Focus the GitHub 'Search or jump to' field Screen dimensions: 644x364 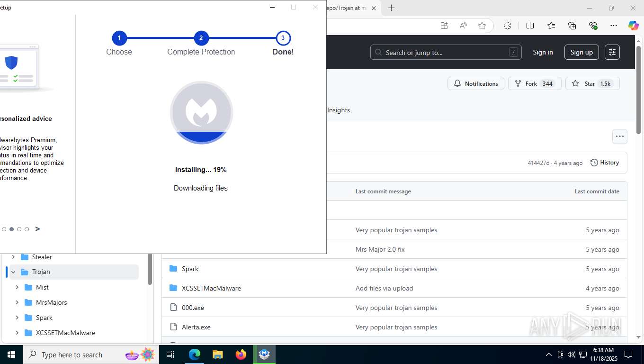[x=446, y=52]
